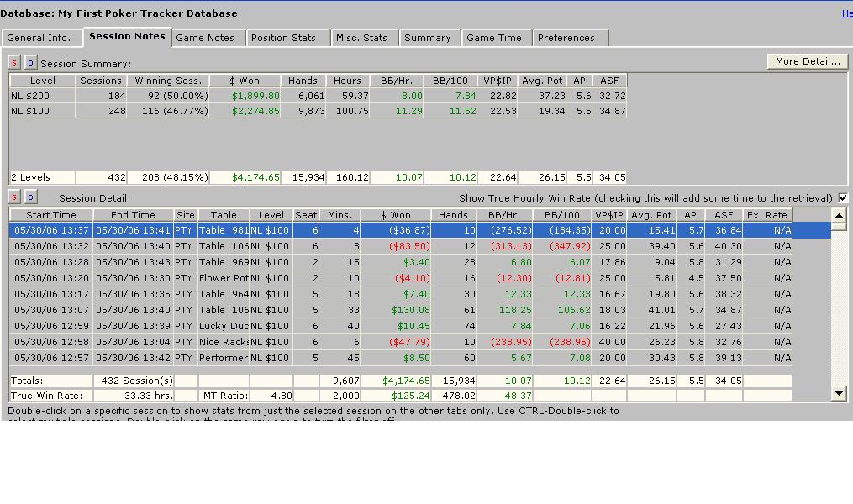
Task: Click the session list scrollbar up arrow
Action: (839, 216)
